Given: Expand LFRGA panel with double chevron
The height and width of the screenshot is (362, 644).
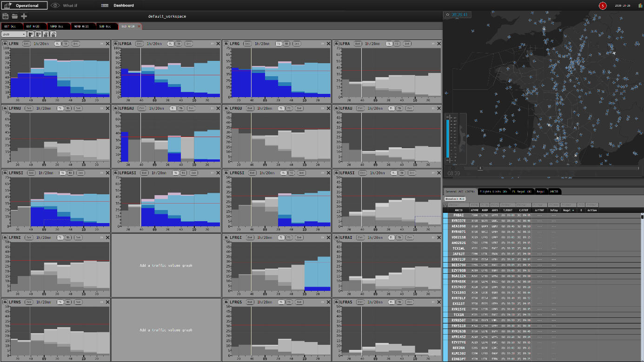Looking at the screenshot, I should [212, 44].
